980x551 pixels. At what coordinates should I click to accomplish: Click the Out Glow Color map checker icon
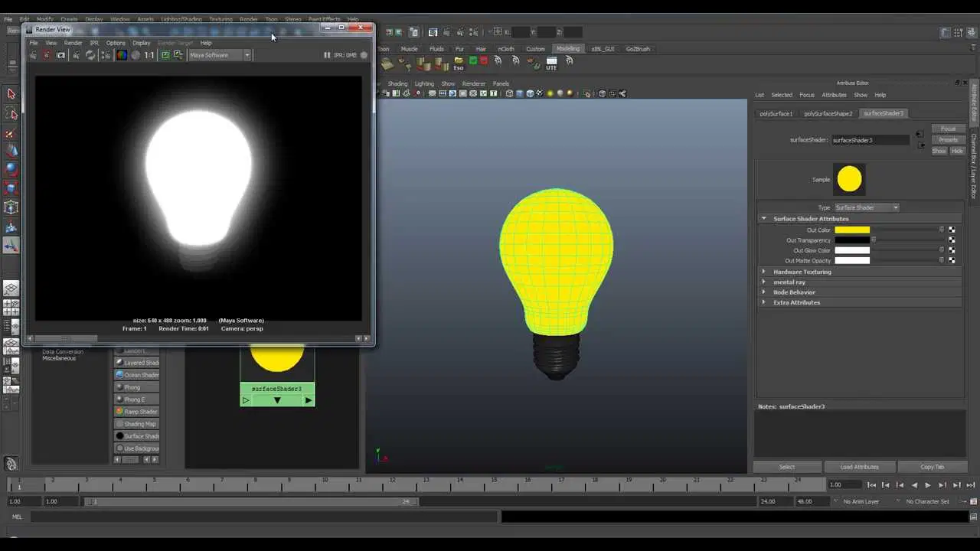[x=952, y=250]
